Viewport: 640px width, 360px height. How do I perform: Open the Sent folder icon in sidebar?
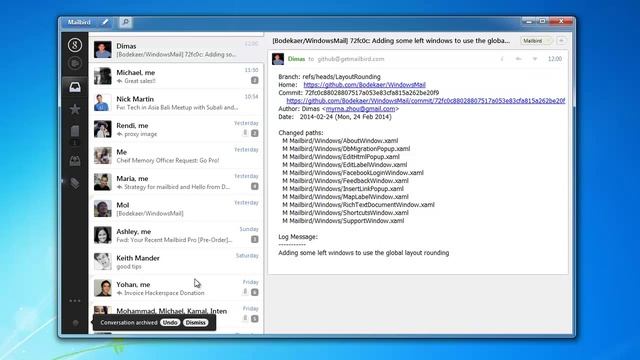coord(75,161)
